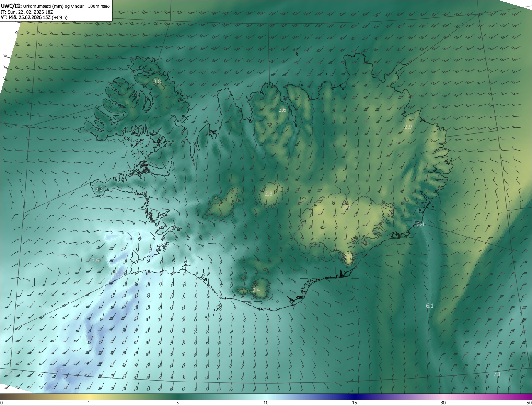The width and height of the screenshot is (532, 406).
Task: Click the 30 tick on the color scale
Action: 443,403
